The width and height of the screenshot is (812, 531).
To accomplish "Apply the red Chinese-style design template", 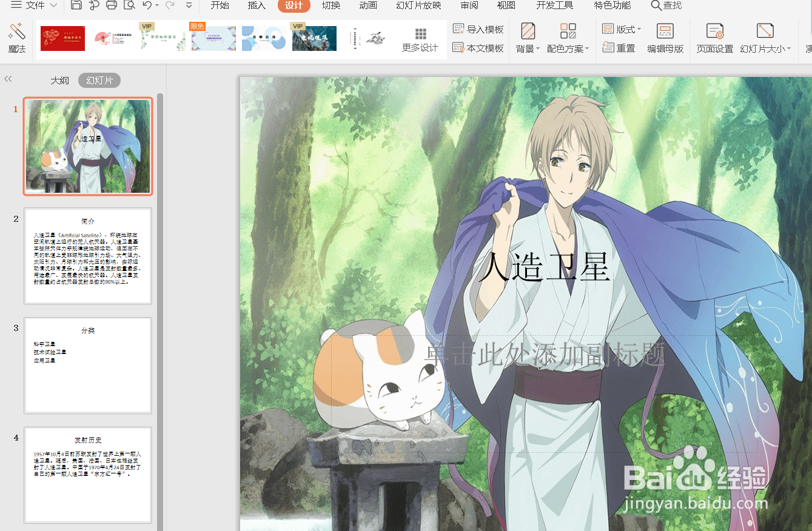I will [62, 39].
